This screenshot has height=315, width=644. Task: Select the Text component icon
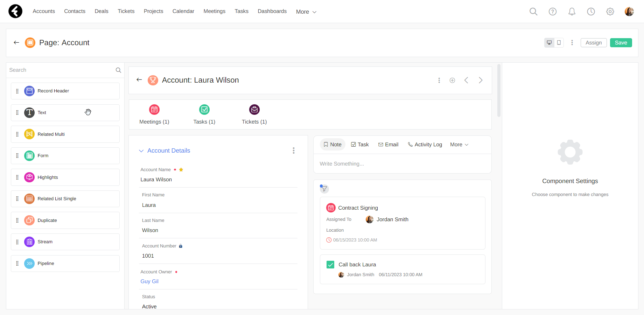[x=29, y=113]
